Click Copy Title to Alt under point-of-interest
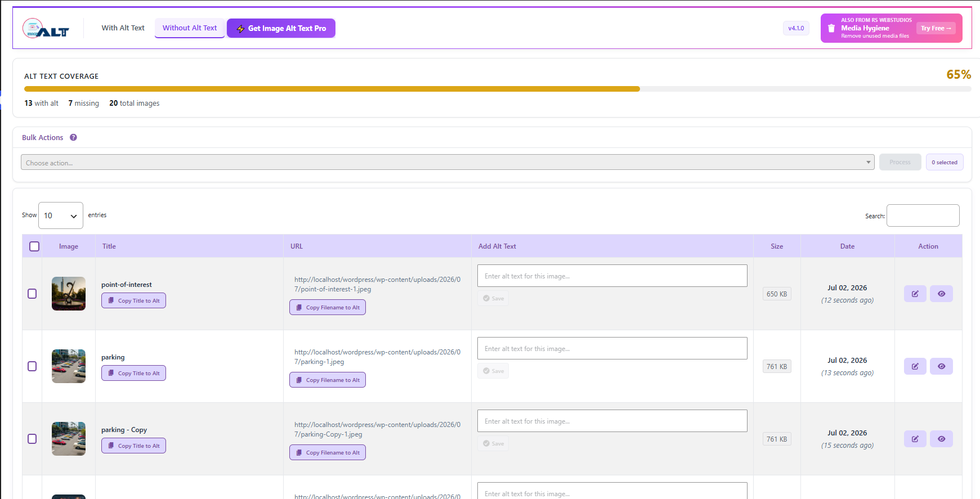This screenshot has width=980, height=499. pos(133,300)
